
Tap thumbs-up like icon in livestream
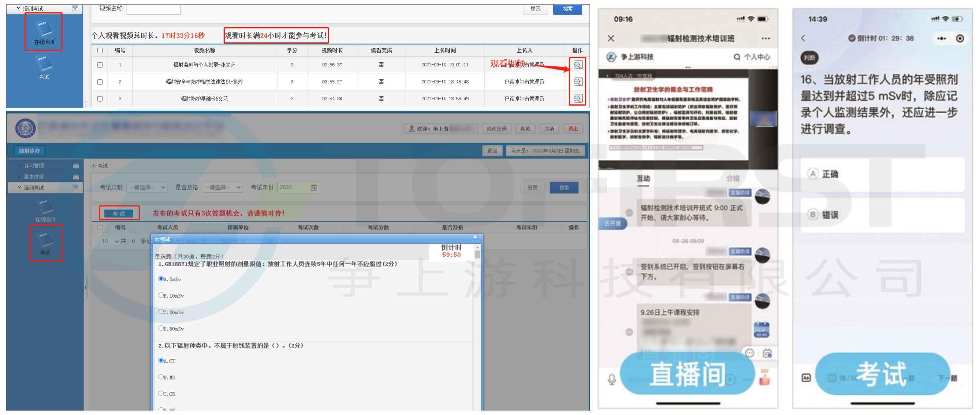pos(764,379)
